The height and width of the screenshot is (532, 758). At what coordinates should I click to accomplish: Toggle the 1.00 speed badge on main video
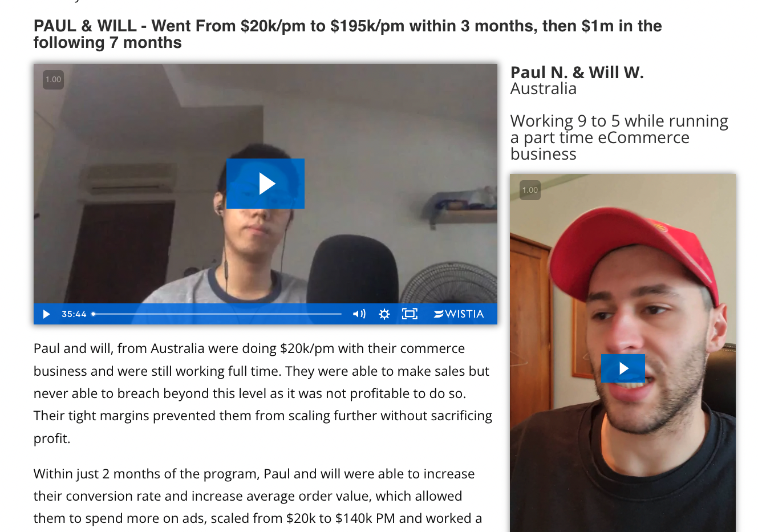coord(53,79)
